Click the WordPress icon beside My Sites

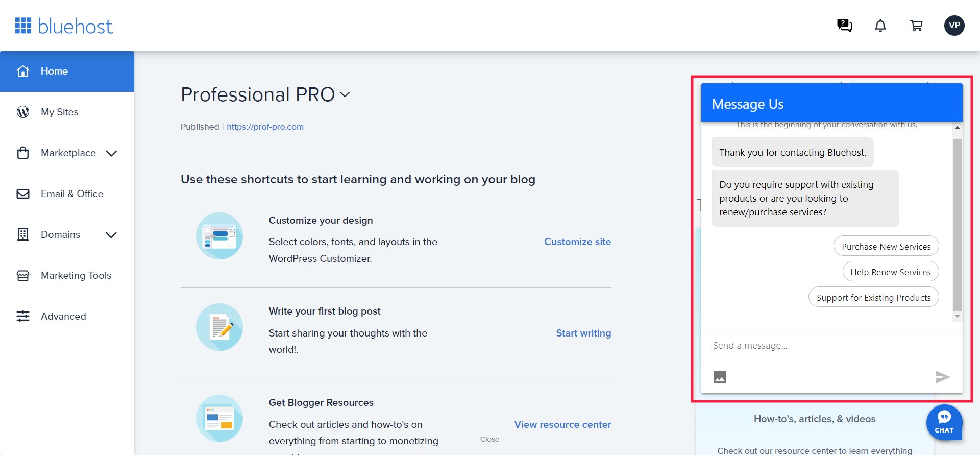tap(23, 112)
